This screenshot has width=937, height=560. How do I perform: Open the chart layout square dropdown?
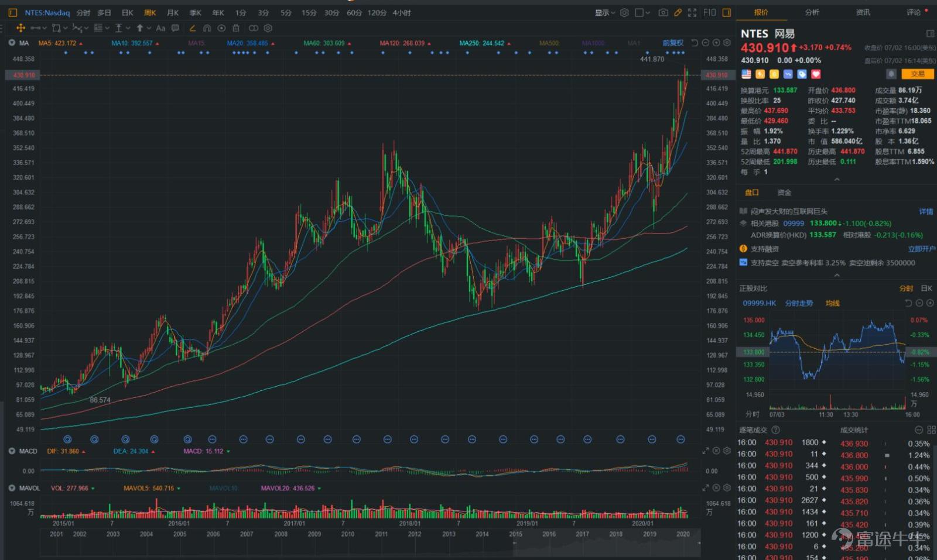642,12
